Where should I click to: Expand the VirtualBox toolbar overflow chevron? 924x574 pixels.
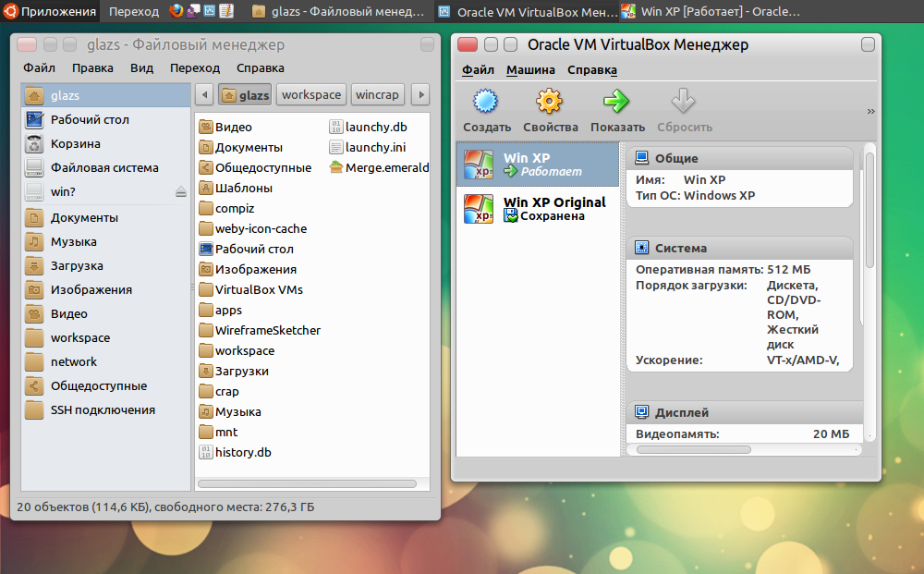pos(870,112)
